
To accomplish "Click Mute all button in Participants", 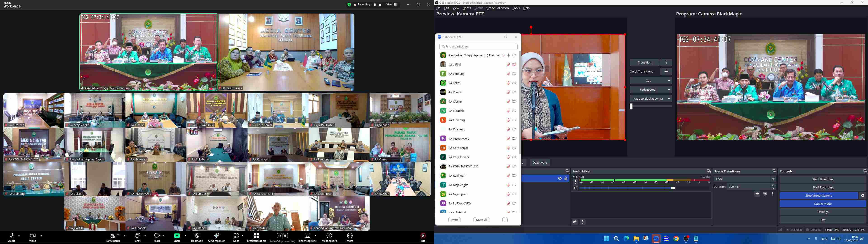I will coord(481,220).
